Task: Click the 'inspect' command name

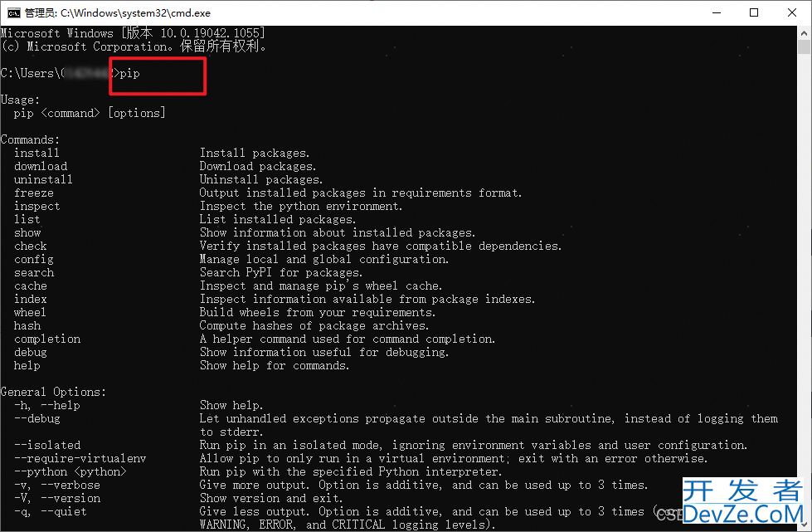Action: tap(36, 207)
